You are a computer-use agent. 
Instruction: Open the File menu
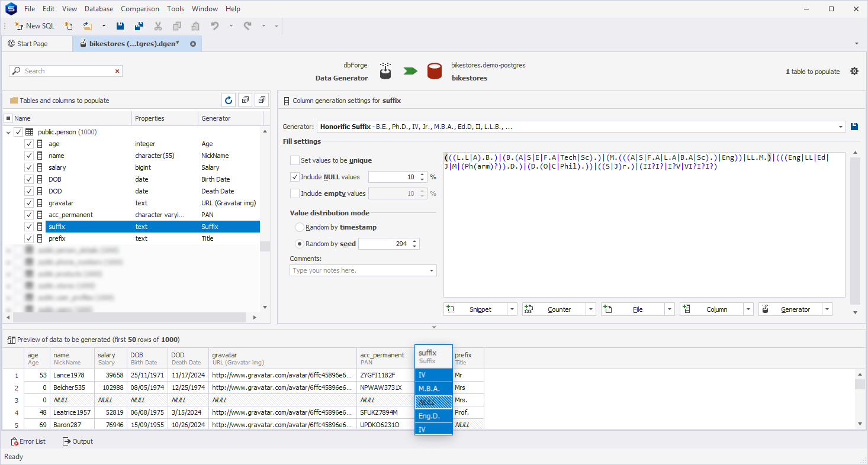30,9
